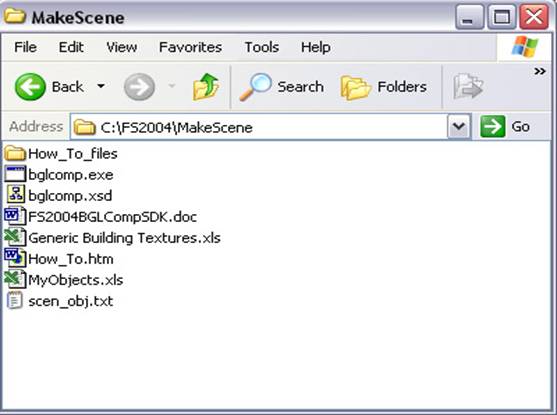Viewport: 557px width, 415px height.
Task: Open the Back history dropdown arrow
Action: pyautogui.click(x=101, y=86)
